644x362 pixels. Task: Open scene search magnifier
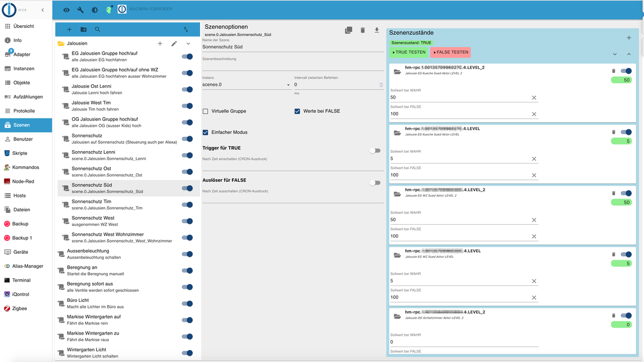coord(98,29)
